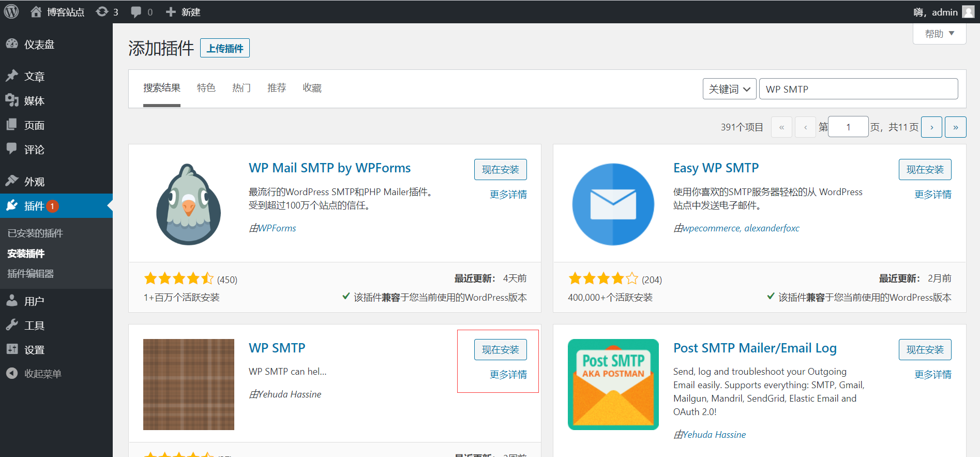Image resolution: width=980 pixels, height=457 pixels.
Task: Open 外观 appearance brush icon in sidebar
Action: (x=12, y=181)
